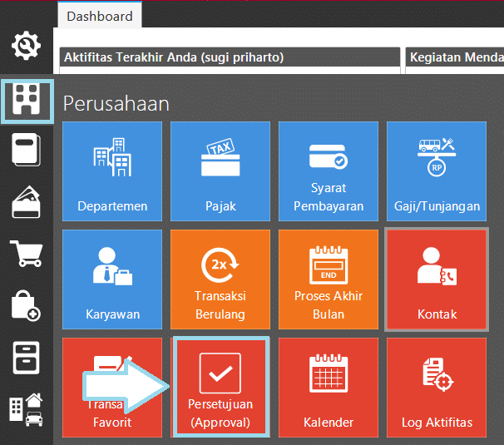Open the shopping bag plus sidebar icon
The height and width of the screenshot is (445, 504).
click(x=27, y=305)
